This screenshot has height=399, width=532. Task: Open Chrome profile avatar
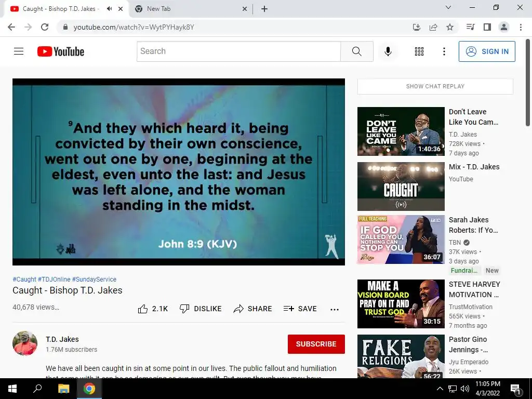pos(504,27)
